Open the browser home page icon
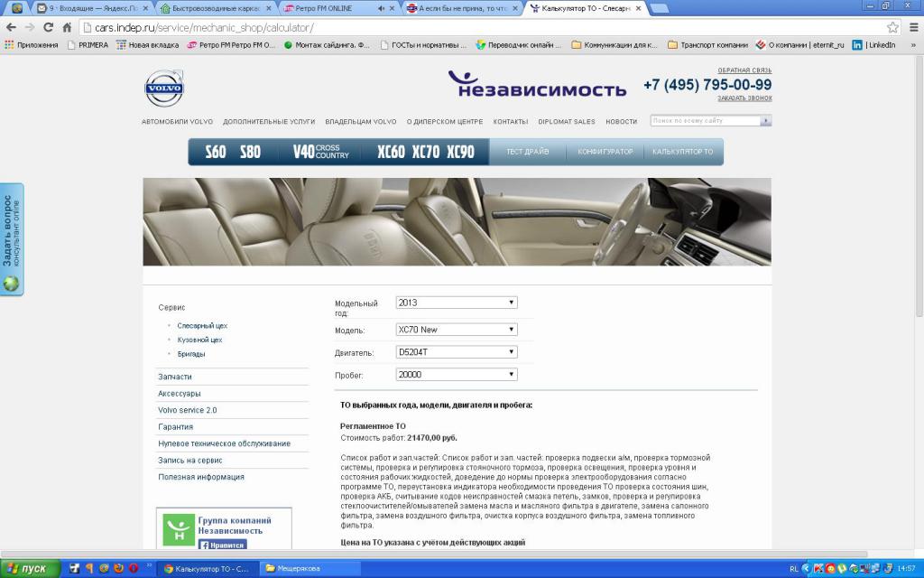This screenshot has width=924, height=578. pyautogui.click(x=67, y=27)
